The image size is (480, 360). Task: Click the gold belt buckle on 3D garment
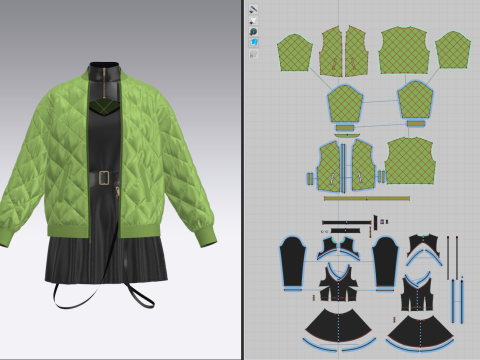click(x=104, y=178)
